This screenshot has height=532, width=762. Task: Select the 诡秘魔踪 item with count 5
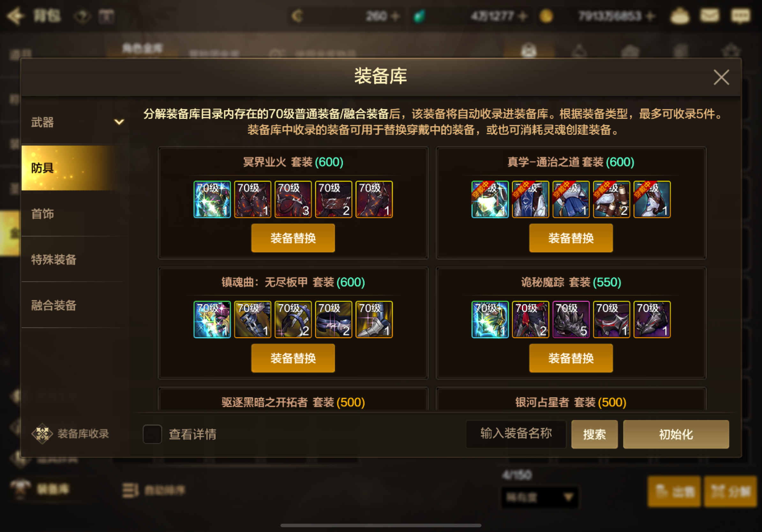(571, 319)
